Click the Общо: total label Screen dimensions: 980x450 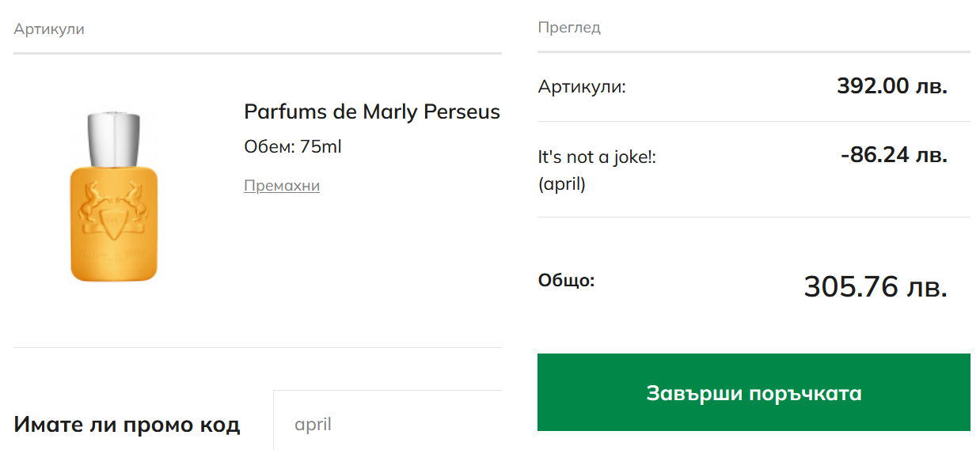pyautogui.click(x=566, y=280)
